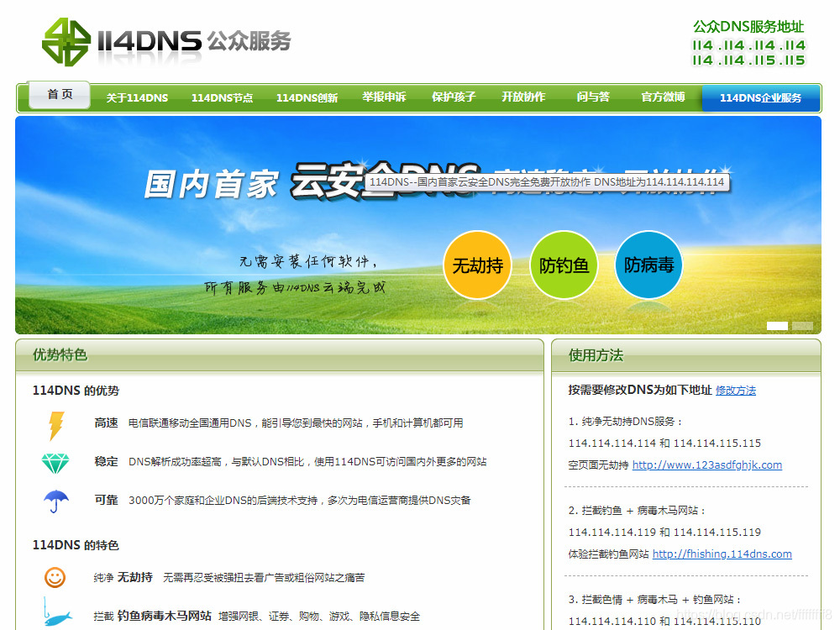Click the blue umbrella icon for 可靠

point(55,501)
